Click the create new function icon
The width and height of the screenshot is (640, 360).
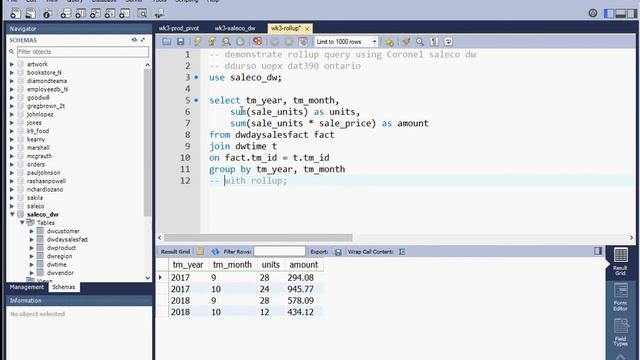tap(124, 13)
